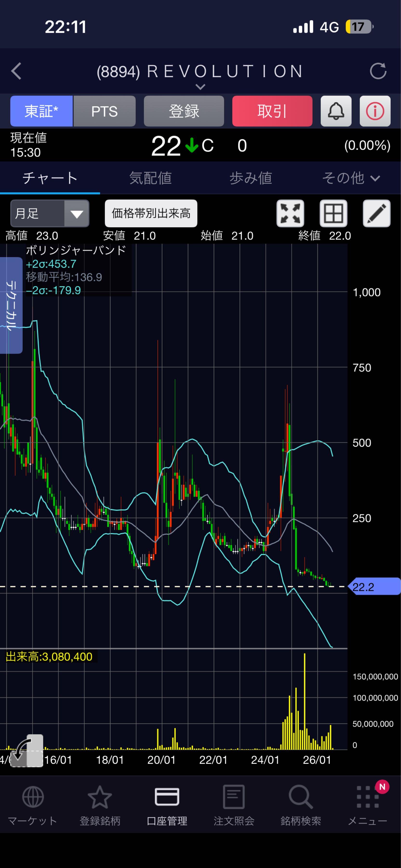
Task: Select the 東証 exchange toggle
Action: pyautogui.click(x=41, y=111)
